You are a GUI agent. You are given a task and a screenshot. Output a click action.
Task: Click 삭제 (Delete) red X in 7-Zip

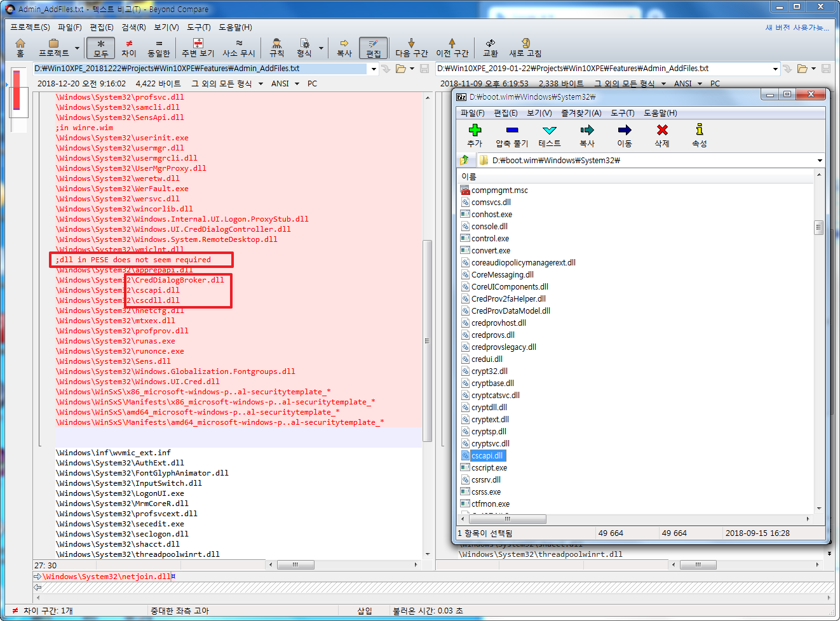[662, 135]
